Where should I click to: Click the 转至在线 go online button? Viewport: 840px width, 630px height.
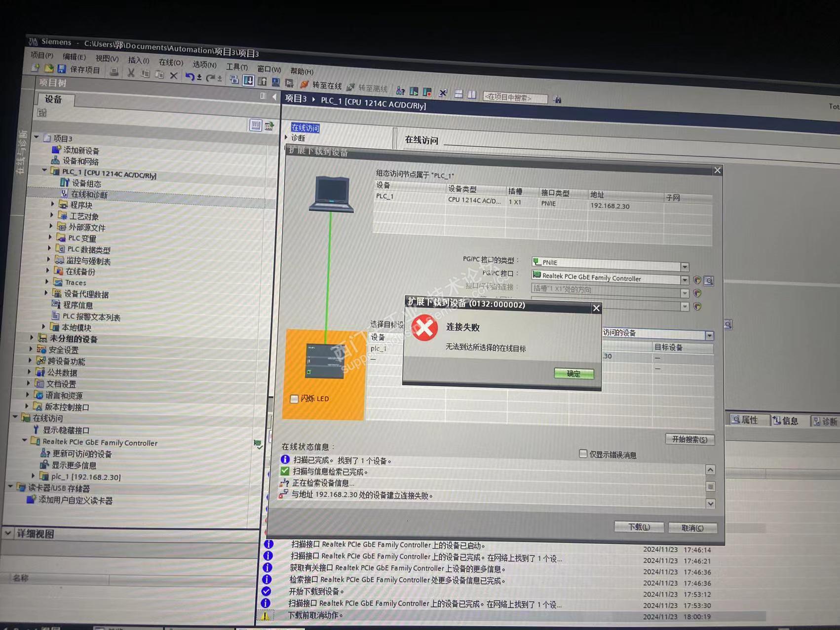pos(321,85)
